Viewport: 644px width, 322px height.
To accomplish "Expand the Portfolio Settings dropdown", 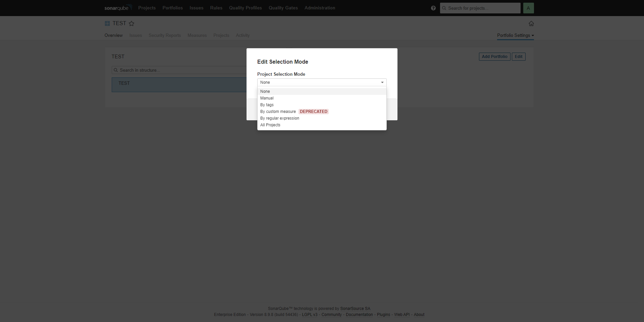I will (x=516, y=35).
